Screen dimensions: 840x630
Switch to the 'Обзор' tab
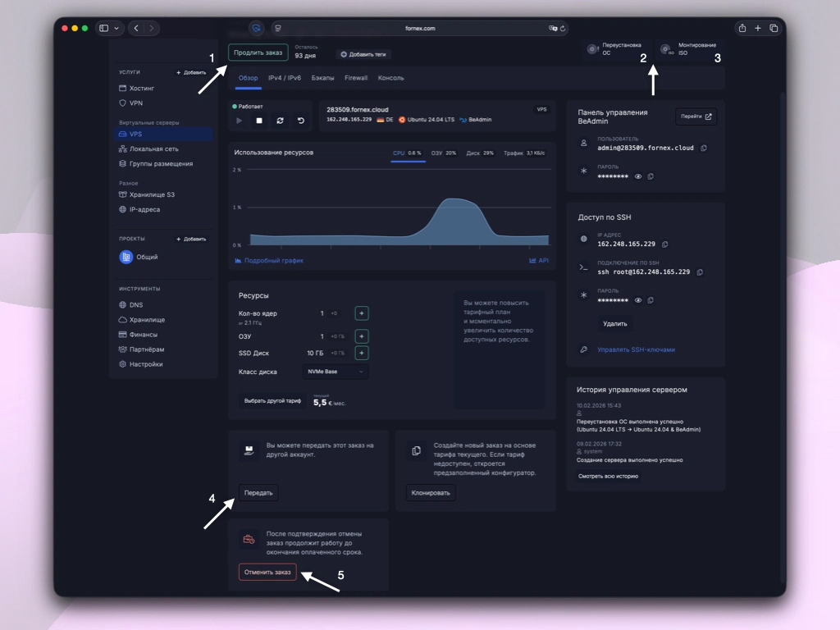248,78
